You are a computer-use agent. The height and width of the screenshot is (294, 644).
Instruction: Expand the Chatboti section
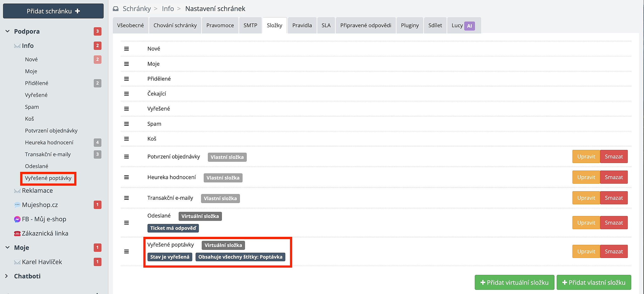[x=7, y=276]
